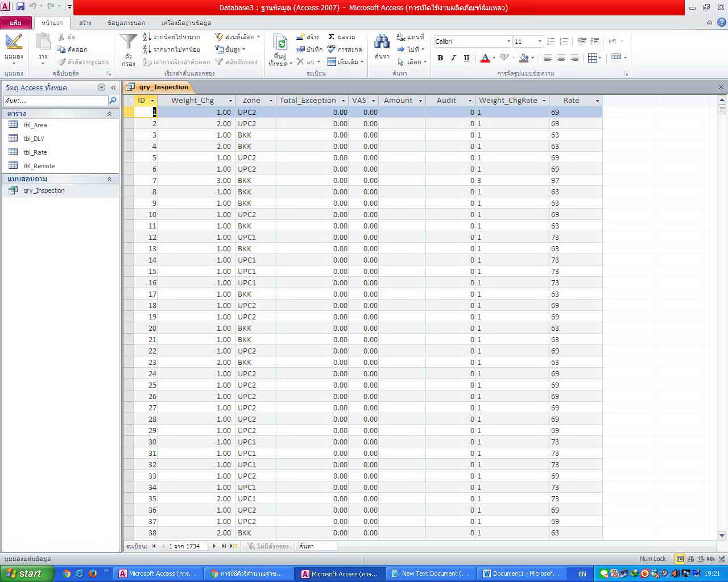This screenshot has height=582, width=728.
Task: Open the Rate column filter dropdown
Action: click(x=597, y=101)
